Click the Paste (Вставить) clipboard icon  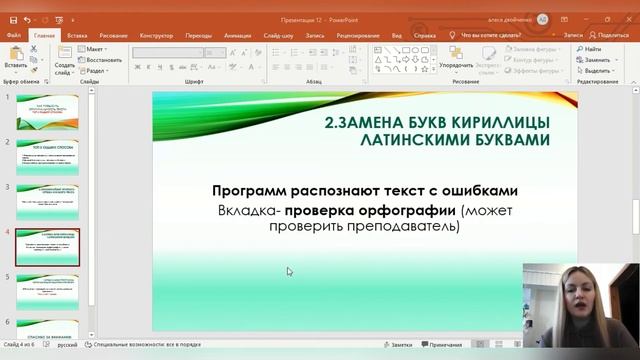[x=16, y=53]
